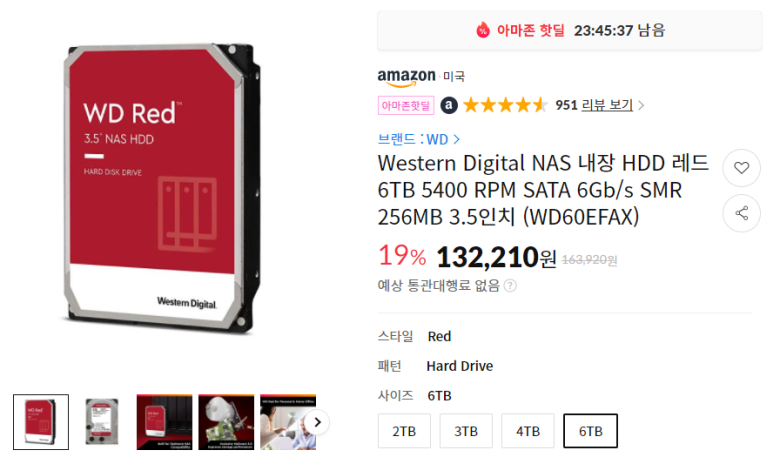Click the large WD Red product image
This screenshot has width=780, height=457.
162,188
